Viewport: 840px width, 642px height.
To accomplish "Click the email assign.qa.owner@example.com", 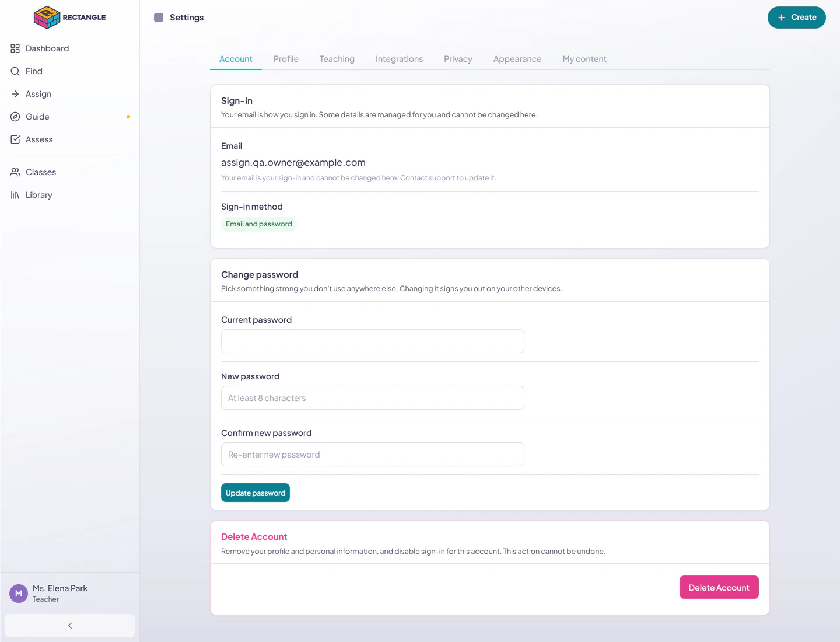I will pos(293,162).
